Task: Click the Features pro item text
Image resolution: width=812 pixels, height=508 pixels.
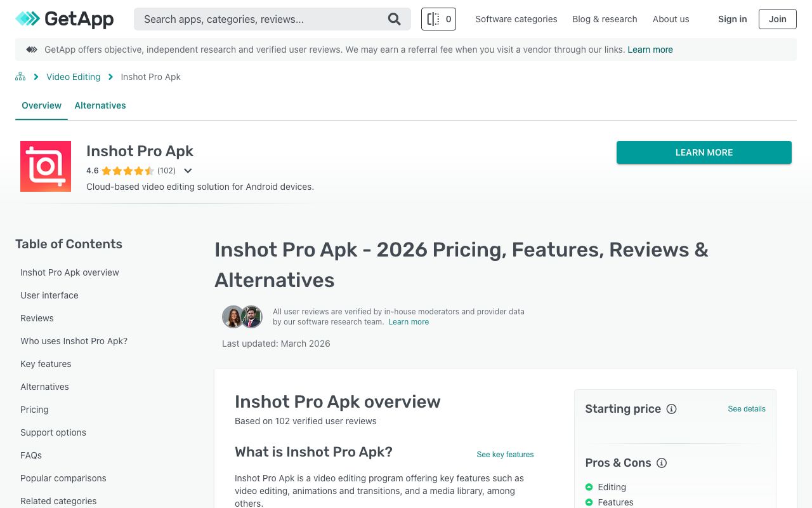Action: point(615,502)
